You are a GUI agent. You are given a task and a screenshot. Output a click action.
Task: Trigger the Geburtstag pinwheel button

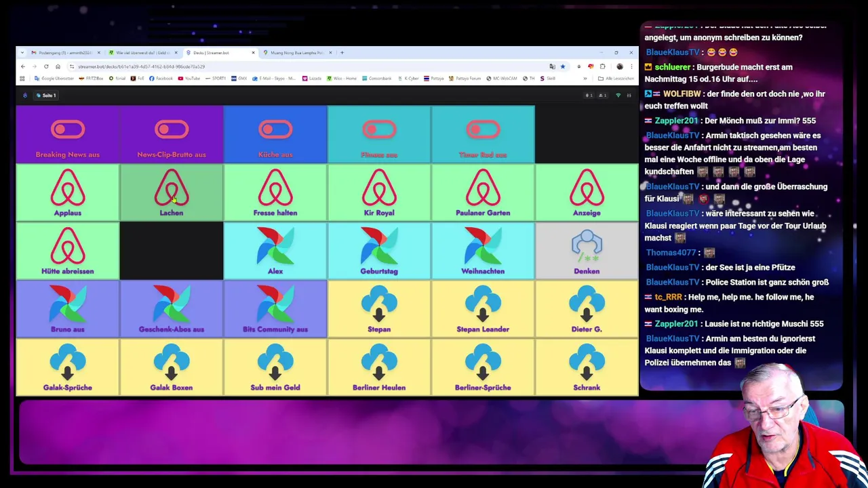(x=379, y=251)
